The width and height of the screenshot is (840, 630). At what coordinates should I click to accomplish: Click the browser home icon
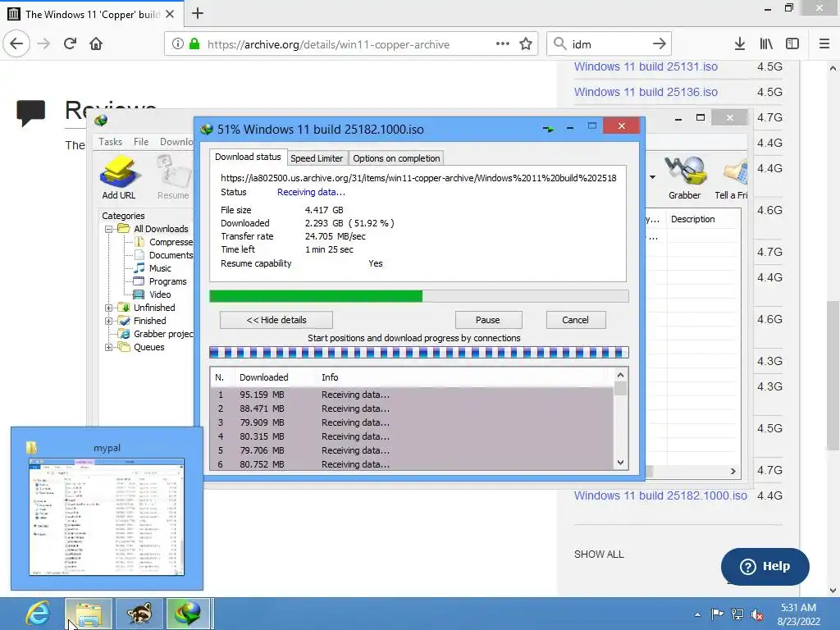96,44
